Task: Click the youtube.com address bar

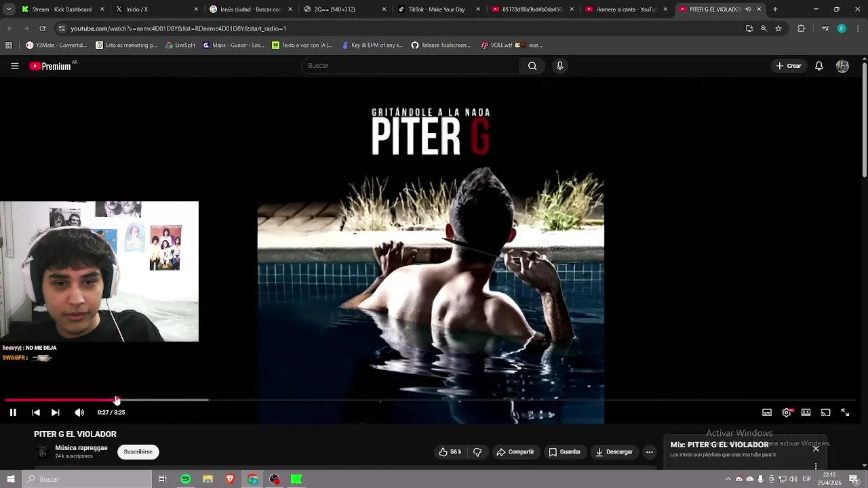Action: 400,28
